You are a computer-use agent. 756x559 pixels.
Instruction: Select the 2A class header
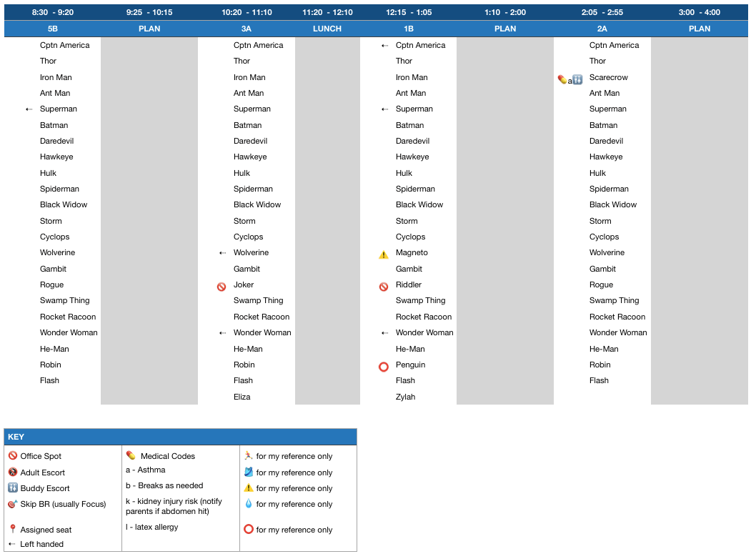click(602, 29)
